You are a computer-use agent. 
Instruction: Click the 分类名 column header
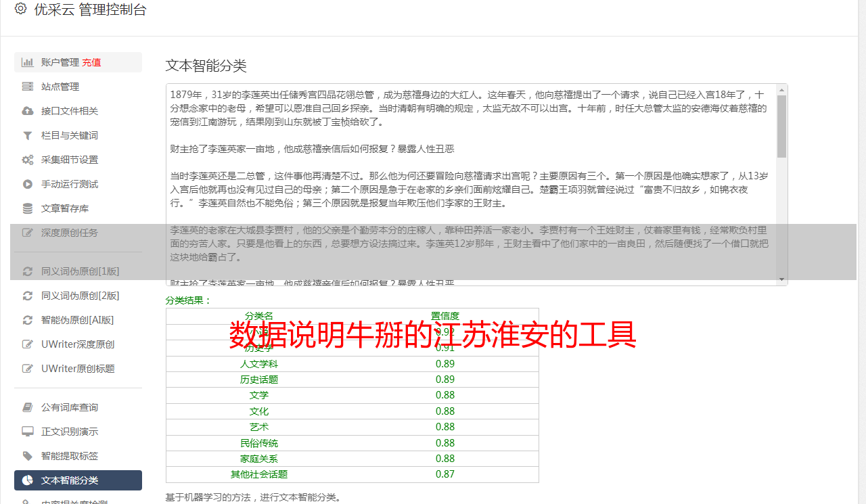(259, 316)
